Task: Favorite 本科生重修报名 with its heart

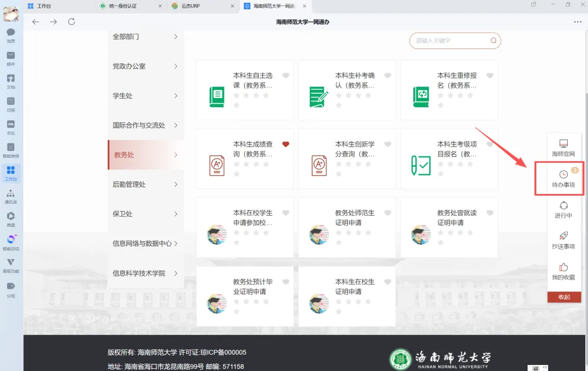Action: pyautogui.click(x=490, y=75)
